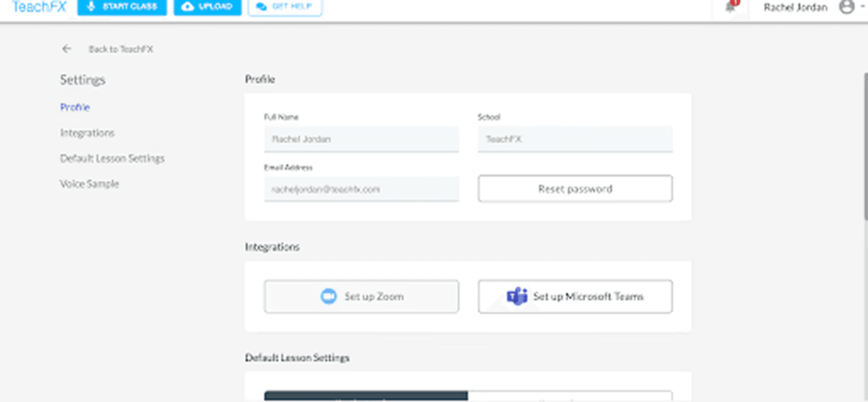Click the Full Name field
Viewport: 868px width, 402px height.
(361, 139)
